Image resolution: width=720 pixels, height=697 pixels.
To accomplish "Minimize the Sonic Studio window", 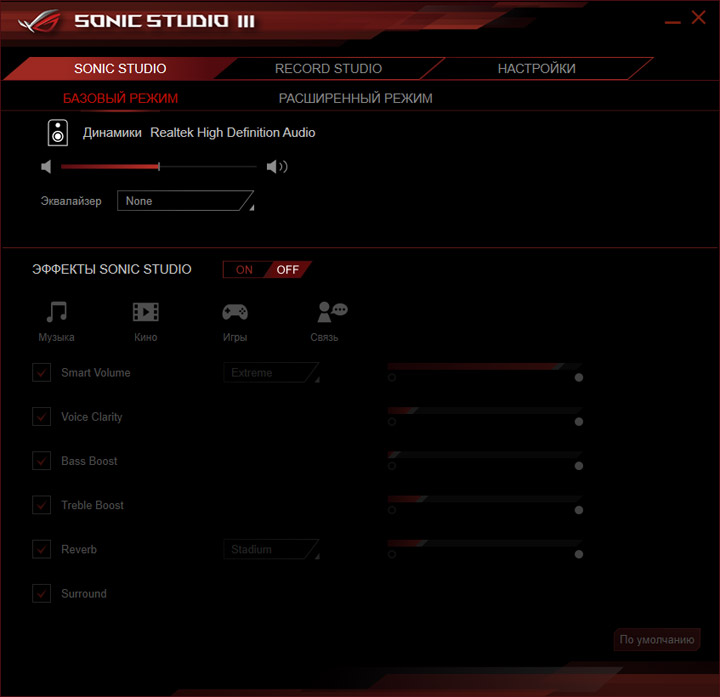I will 673,22.
